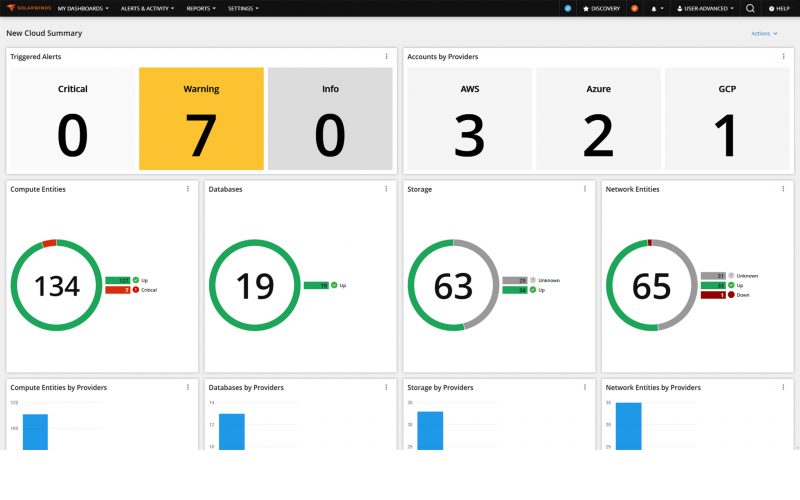Open Compute Entities widget kebab menu

click(188, 189)
